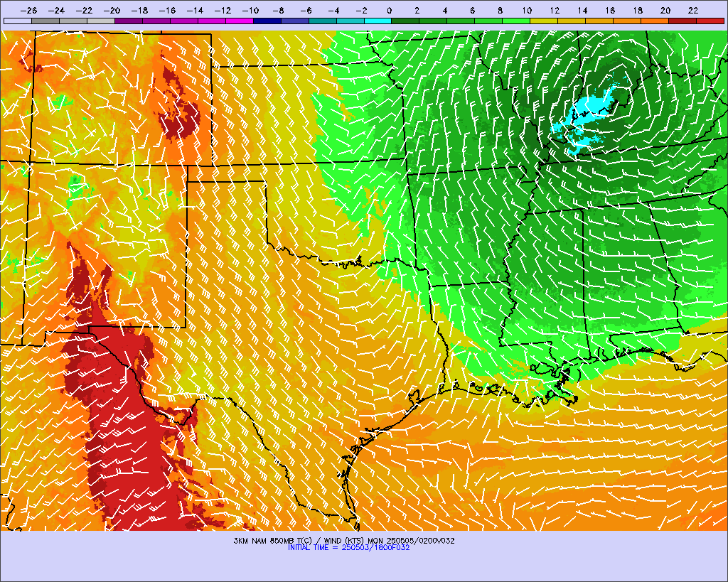
Task: Click the dark purple swatch between -20 and -18
Action: click(x=129, y=21)
